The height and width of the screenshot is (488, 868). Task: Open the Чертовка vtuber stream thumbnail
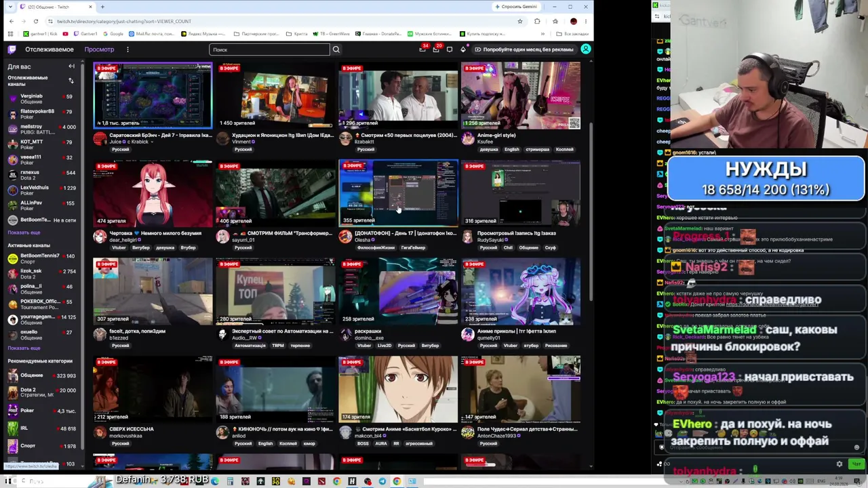(153, 193)
